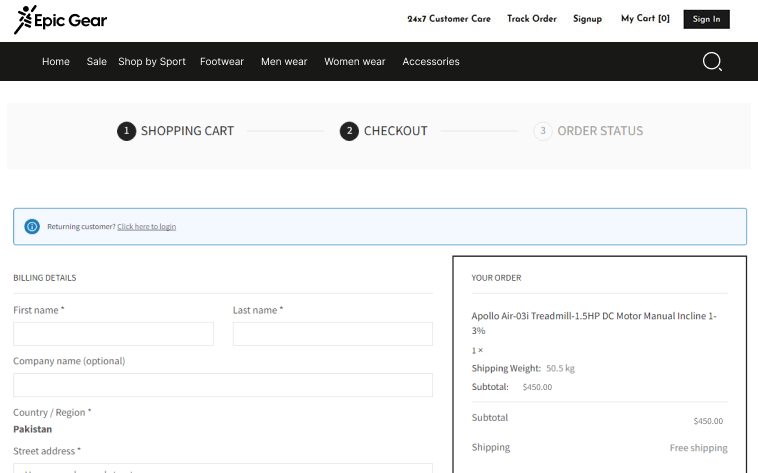Open the Women wear category
The image size is (758, 473).
[x=355, y=62]
